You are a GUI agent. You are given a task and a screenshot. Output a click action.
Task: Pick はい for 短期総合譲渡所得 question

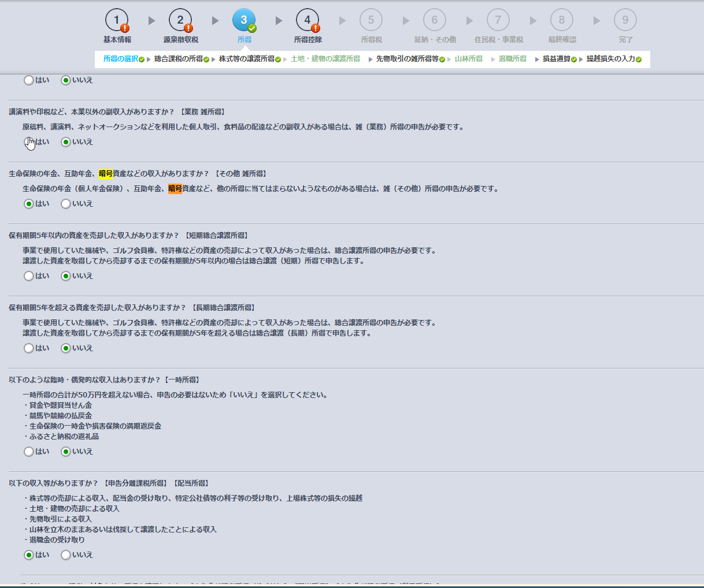(x=29, y=276)
